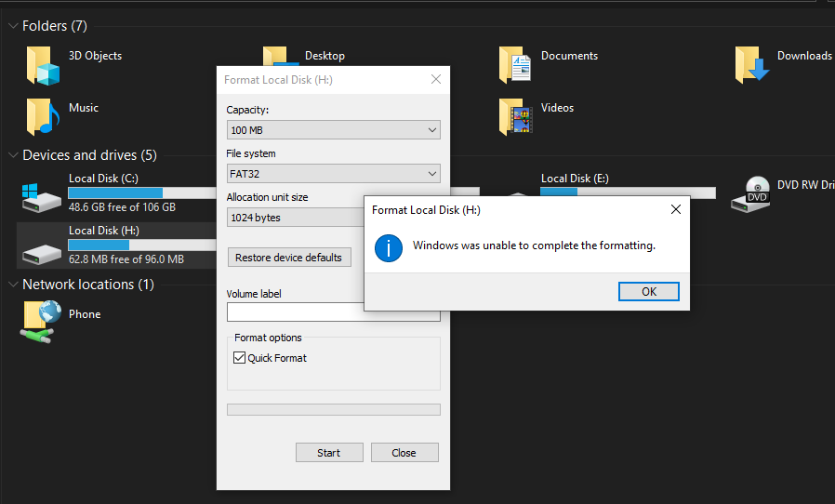Click the Downloads folder label

[x=804, y=56]
